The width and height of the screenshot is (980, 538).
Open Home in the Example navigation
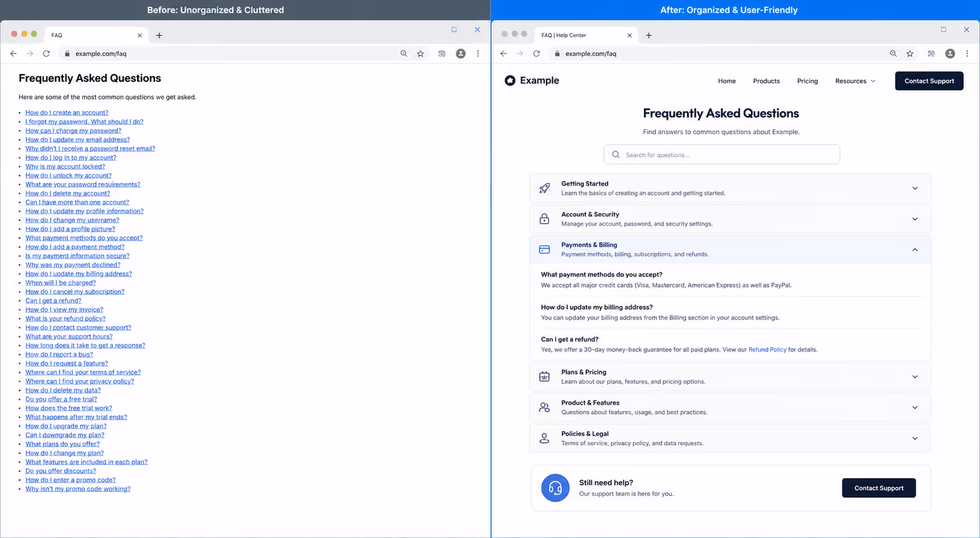tap(726, 81)
